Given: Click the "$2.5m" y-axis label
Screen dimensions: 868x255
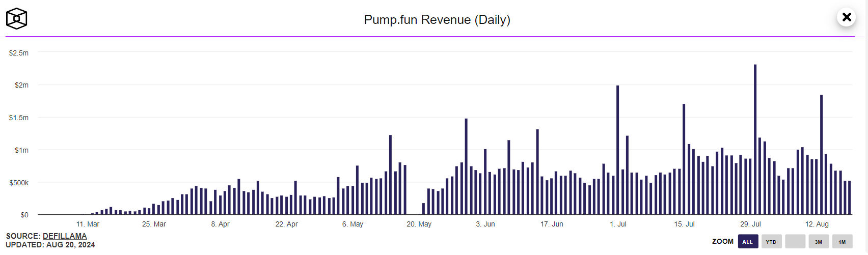Looking at the screenshot, I should point(19,53).
